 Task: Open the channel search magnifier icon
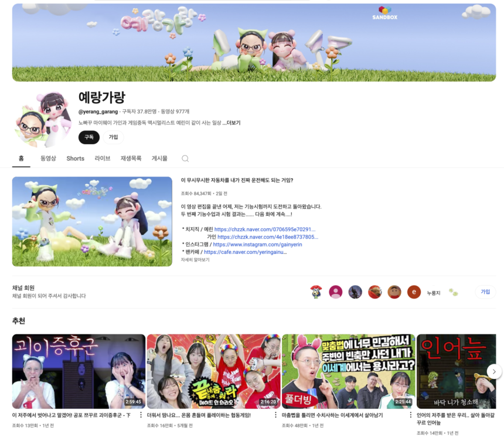tap(185, 158)
